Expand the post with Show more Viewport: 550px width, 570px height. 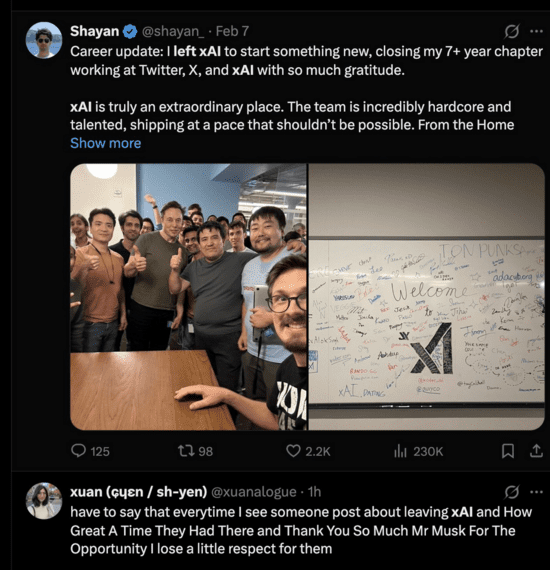pyautogui.click(x=105, y=143)
